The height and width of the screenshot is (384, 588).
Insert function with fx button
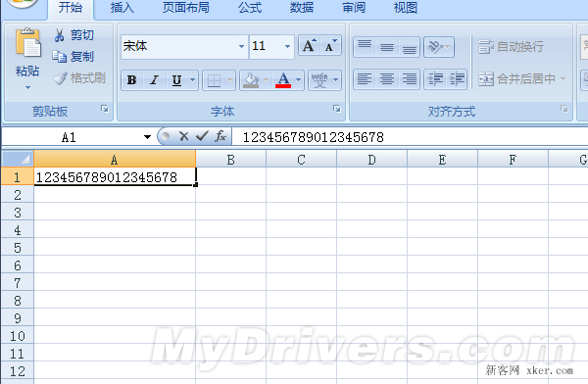[x=220, y=136]
